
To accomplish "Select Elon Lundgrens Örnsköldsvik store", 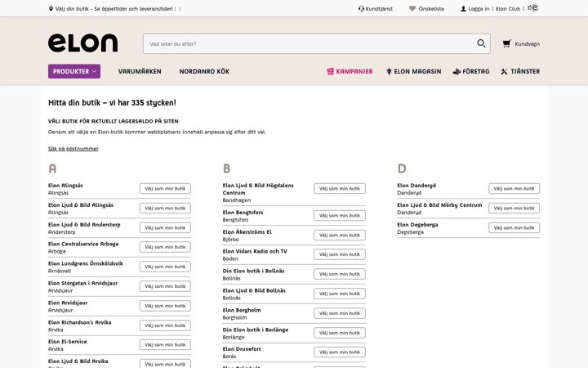I will pyautogui.click(x=165, y=267).
